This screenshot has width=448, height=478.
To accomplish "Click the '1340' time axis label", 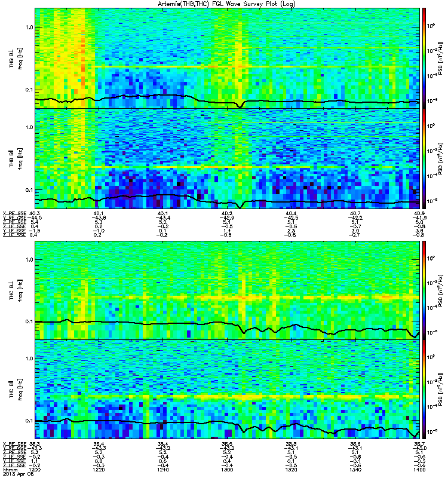I will point(355,470).
